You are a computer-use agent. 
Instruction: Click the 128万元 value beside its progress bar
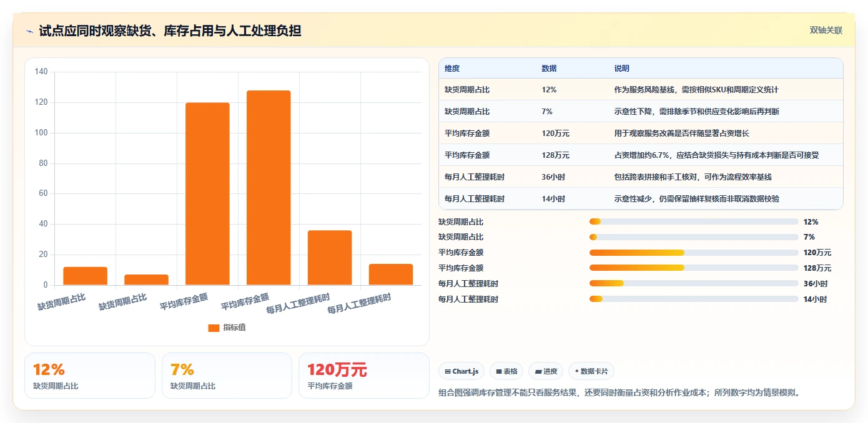(817, 268)
